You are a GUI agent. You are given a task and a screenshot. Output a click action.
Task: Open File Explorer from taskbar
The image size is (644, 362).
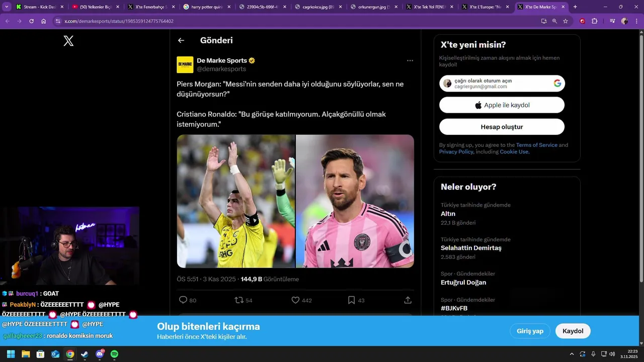(26, 354)
